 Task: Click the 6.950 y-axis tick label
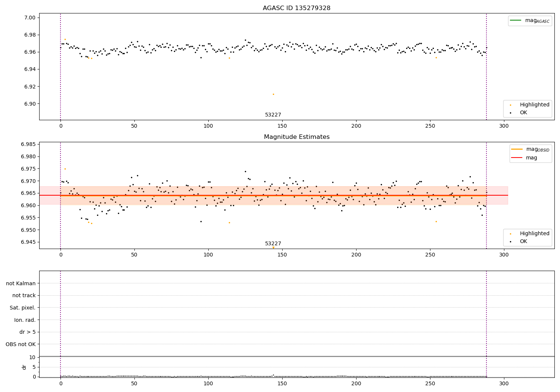coord(28,230)
